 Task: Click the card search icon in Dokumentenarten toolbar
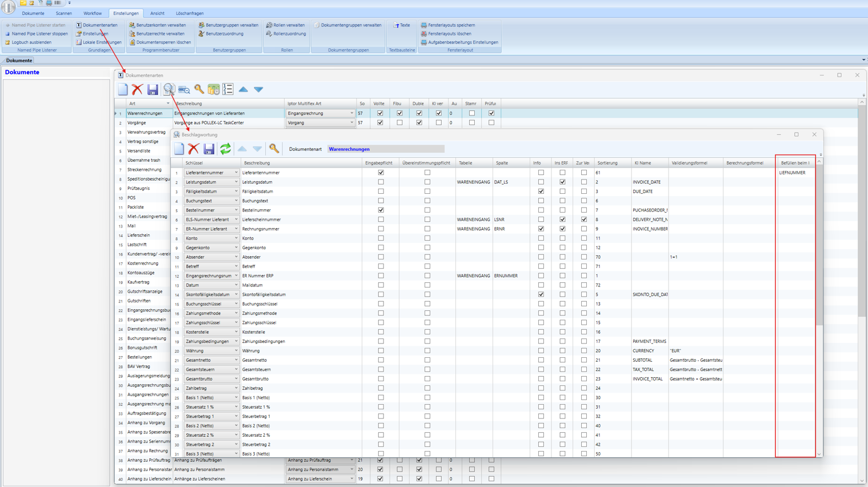184,90
